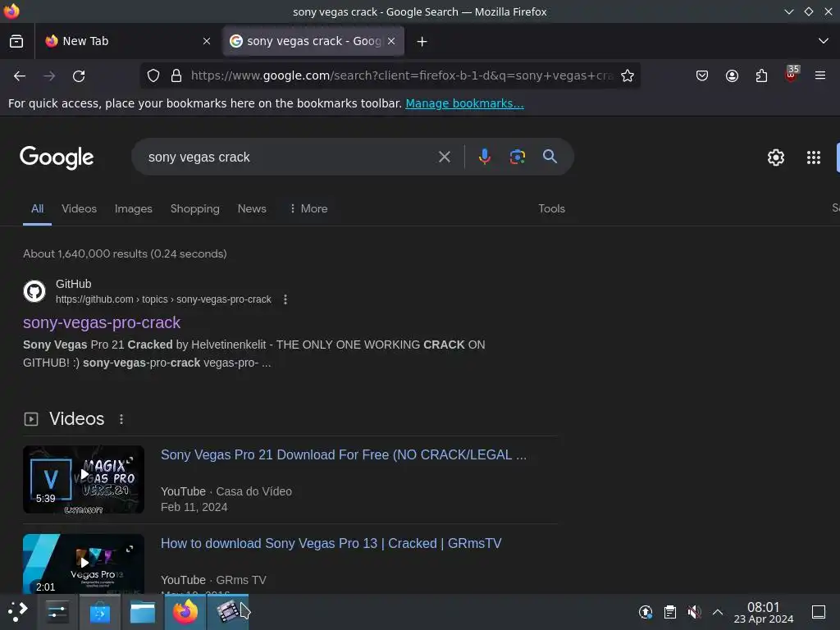
Task: Open Sony Vegas Pro 21 Download video link
Action: (344, 454)
